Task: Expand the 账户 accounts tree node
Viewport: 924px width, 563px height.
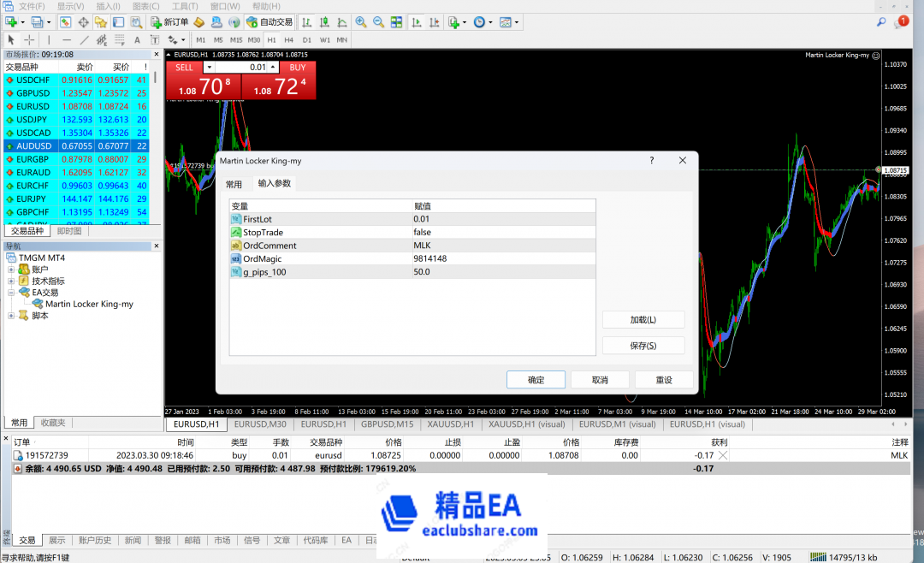Action: [x=12, y=270]
